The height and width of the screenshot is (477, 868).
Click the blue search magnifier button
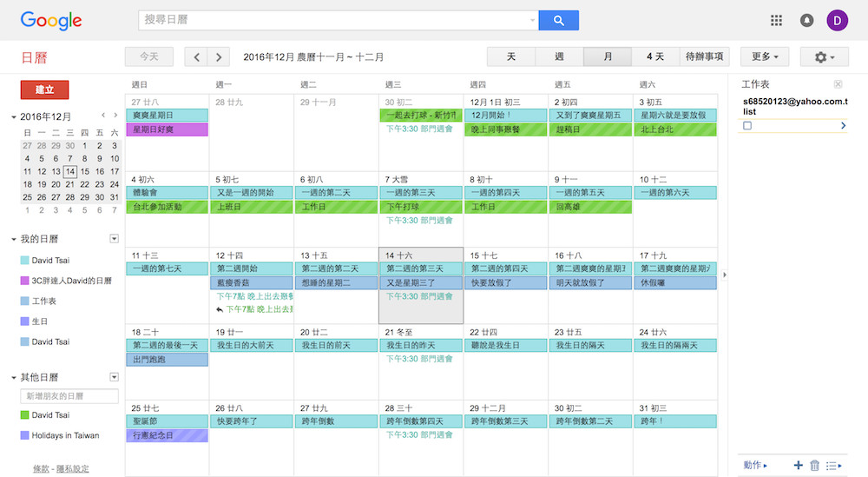click(558, 20)
